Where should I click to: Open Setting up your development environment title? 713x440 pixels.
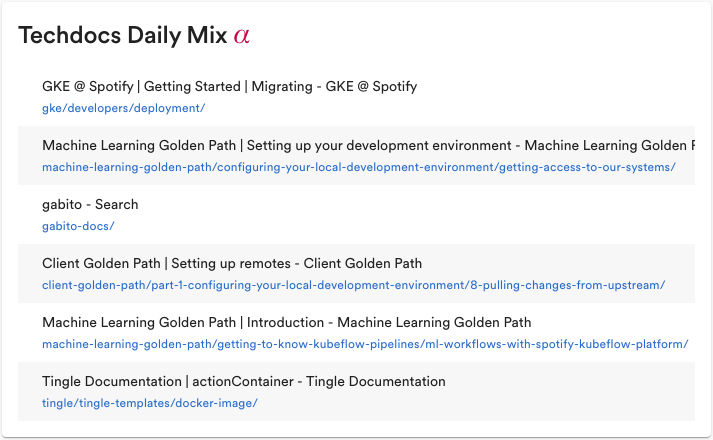[367, 146]
